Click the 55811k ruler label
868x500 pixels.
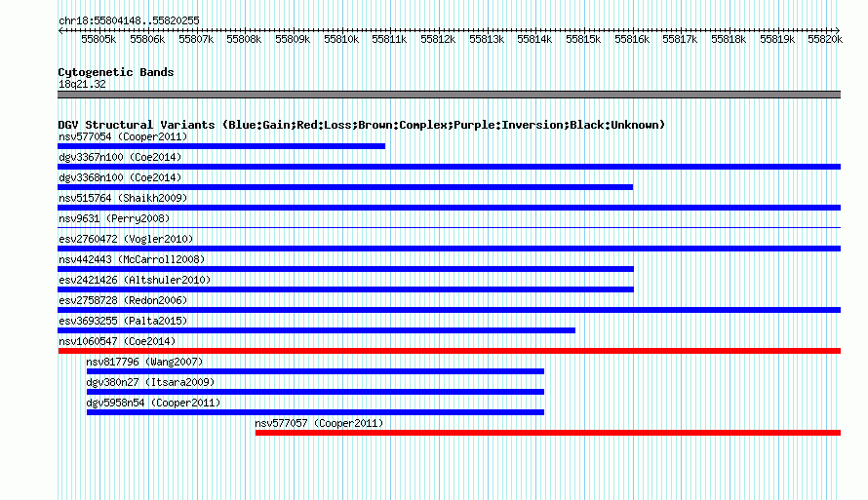(389, 39)
